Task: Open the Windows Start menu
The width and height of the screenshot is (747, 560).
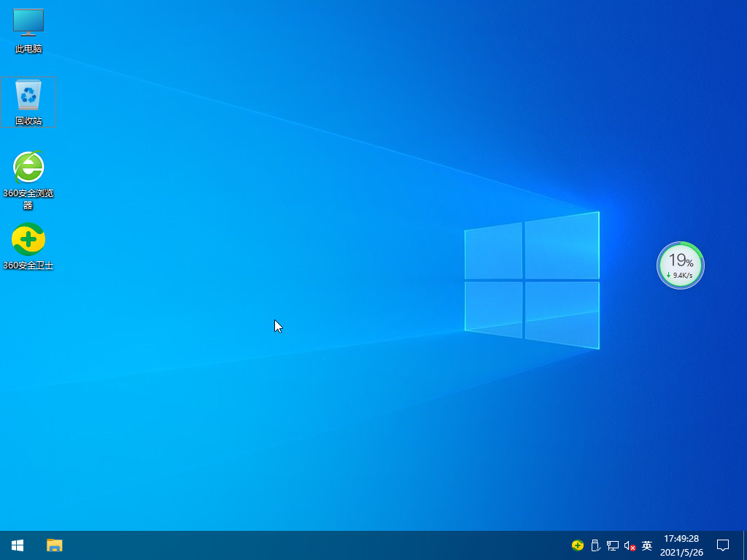Action: [16, 545]
